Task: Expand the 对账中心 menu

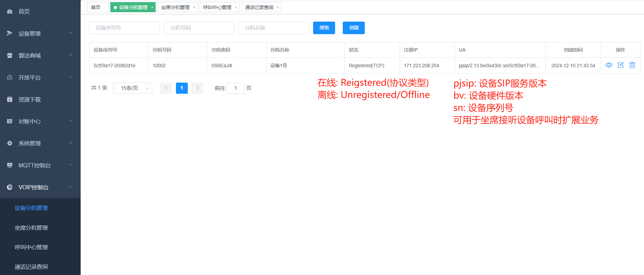Action: 71,121
